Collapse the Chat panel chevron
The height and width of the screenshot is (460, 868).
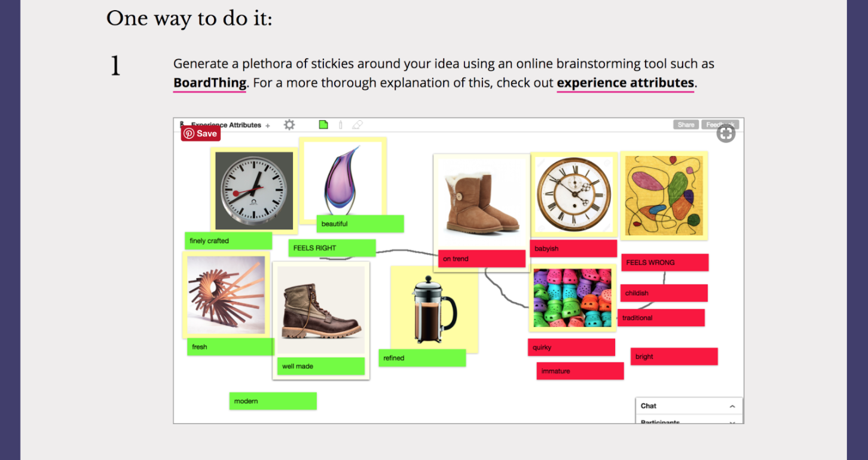pos(732,406)
